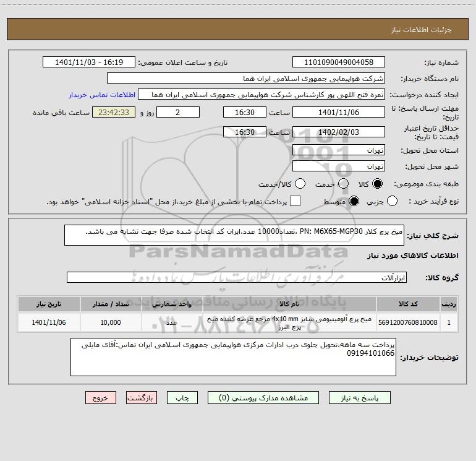Viewport: 476px width, 461px height.
Task: Click کد کالا column header
Action: 408,304
